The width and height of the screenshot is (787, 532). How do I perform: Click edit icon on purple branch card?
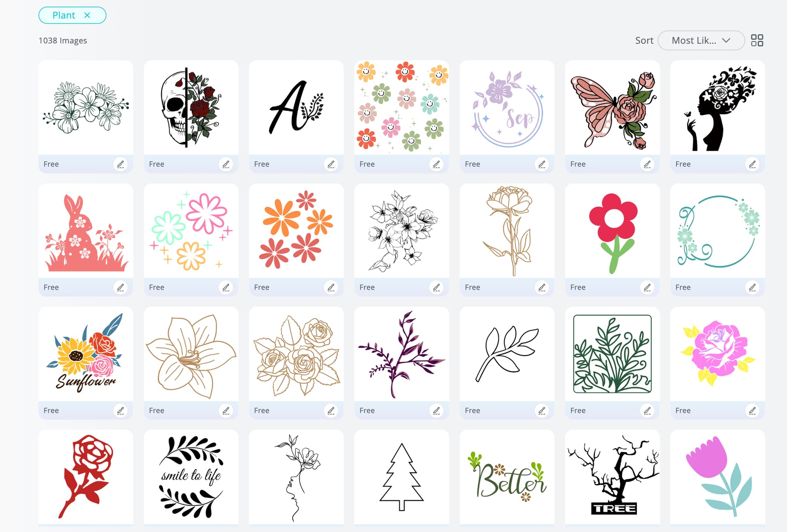click(x=437, y=410)
